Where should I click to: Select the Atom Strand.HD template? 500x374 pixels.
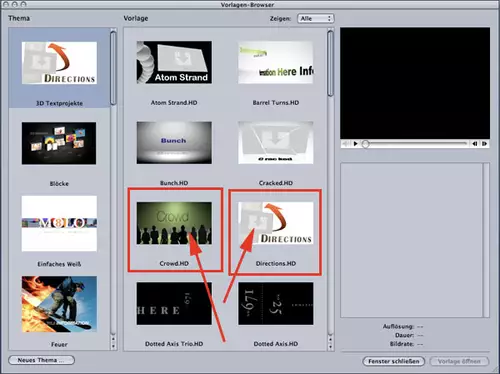[x=174, y=62]
